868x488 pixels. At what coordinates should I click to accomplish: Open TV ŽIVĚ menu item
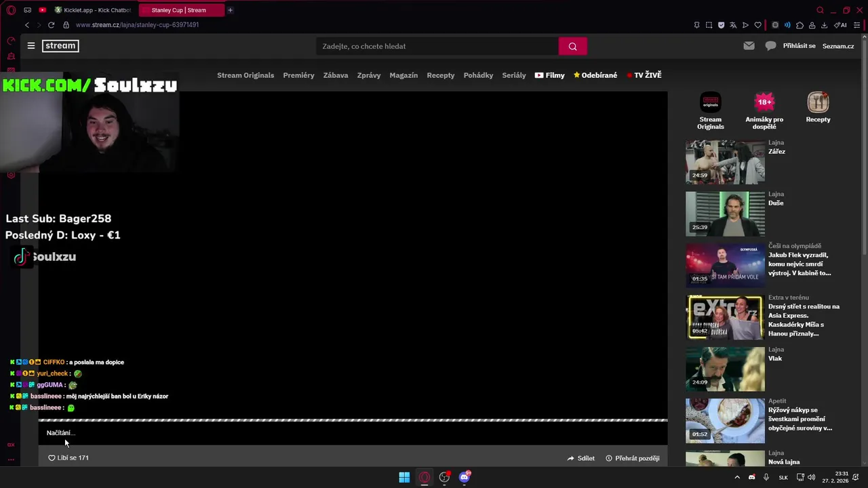pyautogui.click(x=644, y=75)
